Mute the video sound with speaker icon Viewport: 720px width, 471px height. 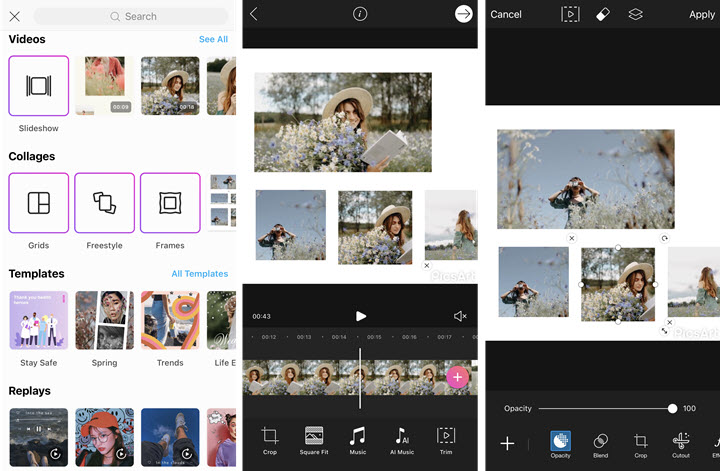(460, 316)
